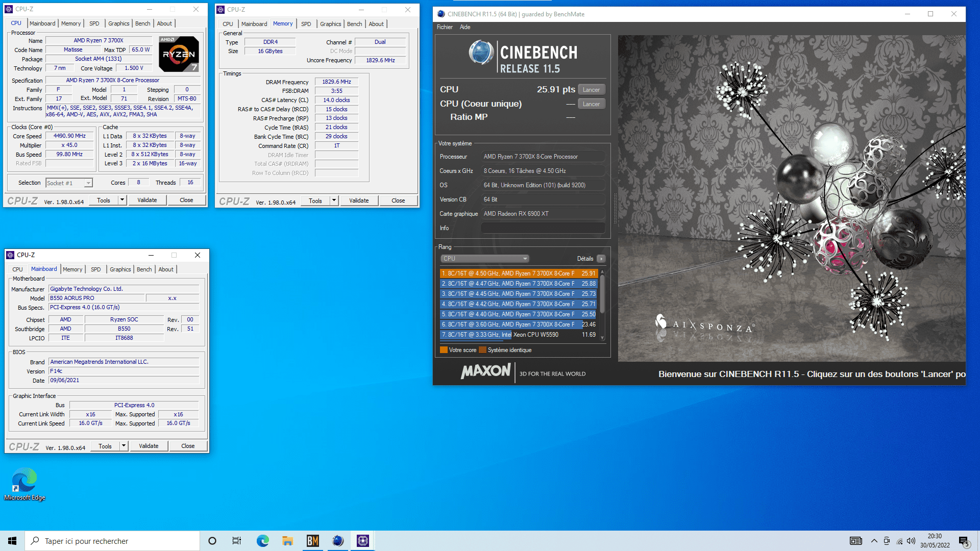This screenshot has height=551, width=980.
Task: Click the B550 AORUS PRO model field
Action: (x=96, y=298)
